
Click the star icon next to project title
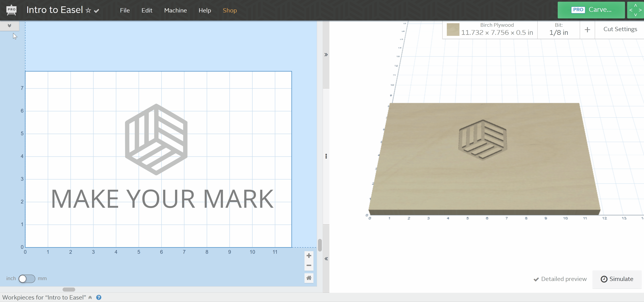coord(88,10)
